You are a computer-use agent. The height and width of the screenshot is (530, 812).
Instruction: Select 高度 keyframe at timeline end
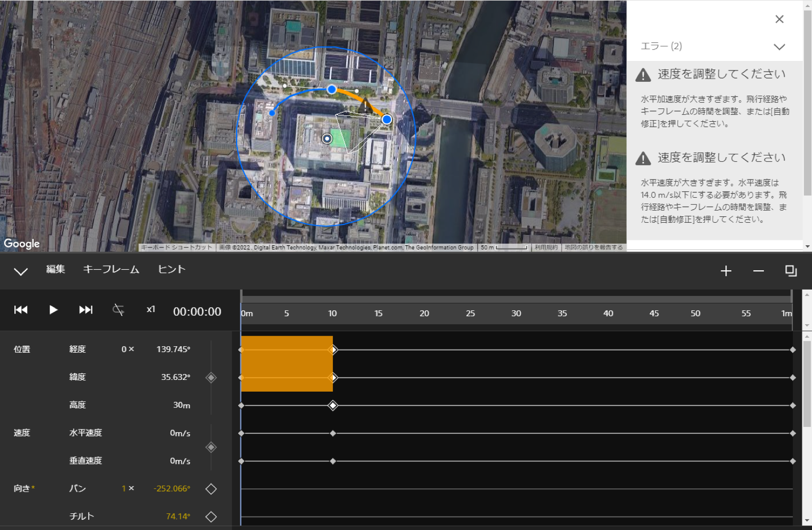coord(793,406)
